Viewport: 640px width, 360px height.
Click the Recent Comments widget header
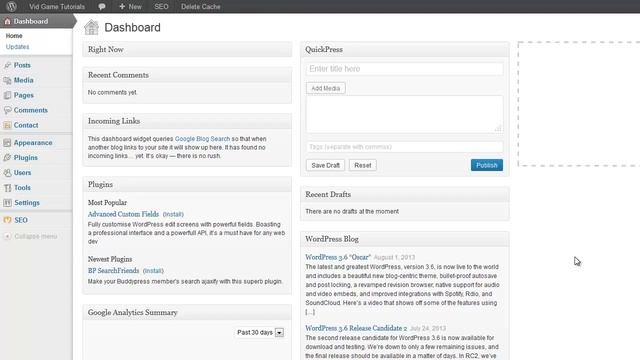pos(187,75)
